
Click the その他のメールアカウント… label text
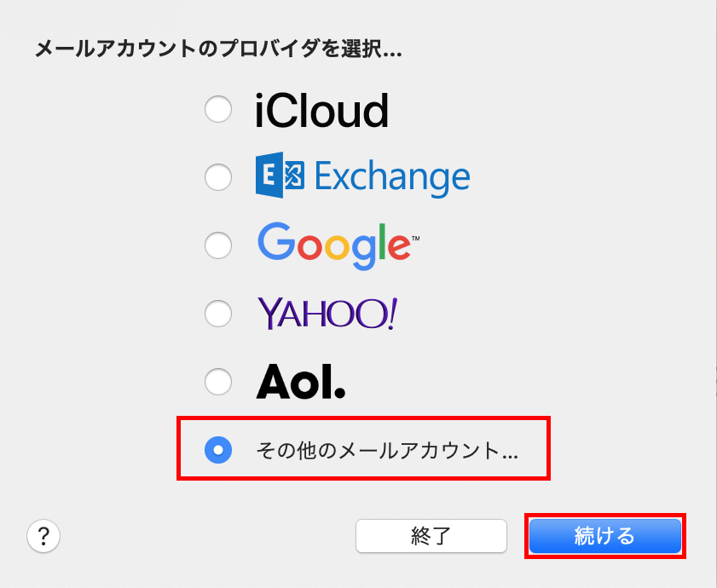(387, 450)
